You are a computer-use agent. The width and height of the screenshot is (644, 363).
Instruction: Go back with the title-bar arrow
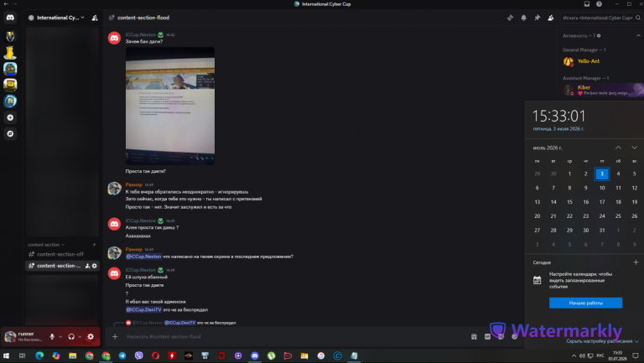6,3
